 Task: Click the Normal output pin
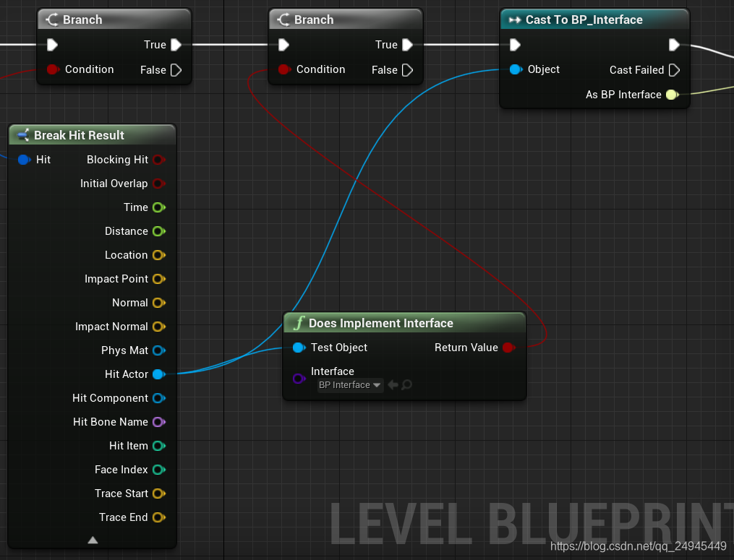tap(158, 303)
